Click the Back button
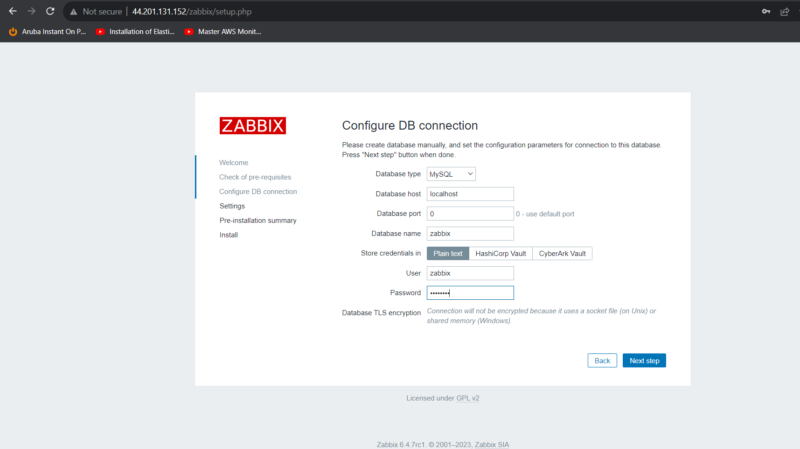The image size is (800, 449). click(x=602, y=360)
